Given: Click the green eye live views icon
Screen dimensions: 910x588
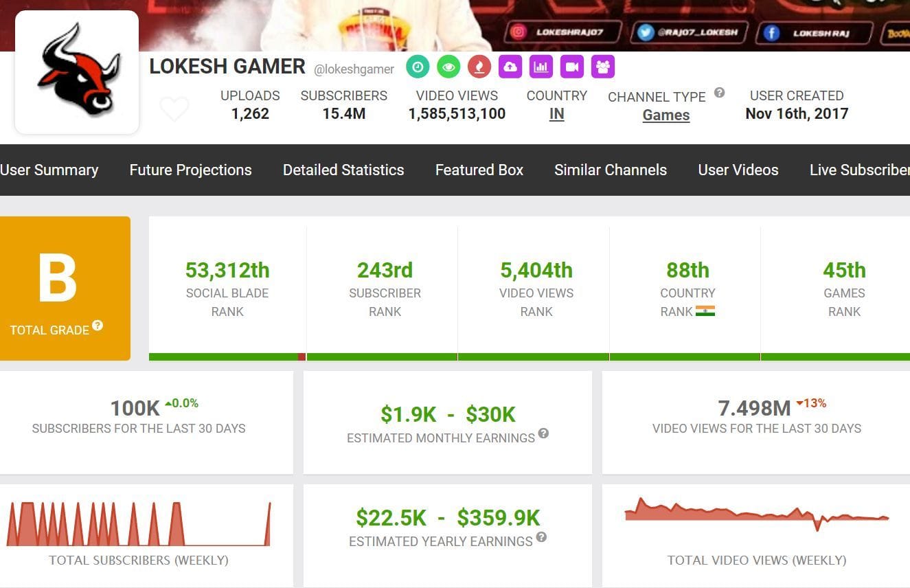Looking at the screenshot, I should 449,67.
